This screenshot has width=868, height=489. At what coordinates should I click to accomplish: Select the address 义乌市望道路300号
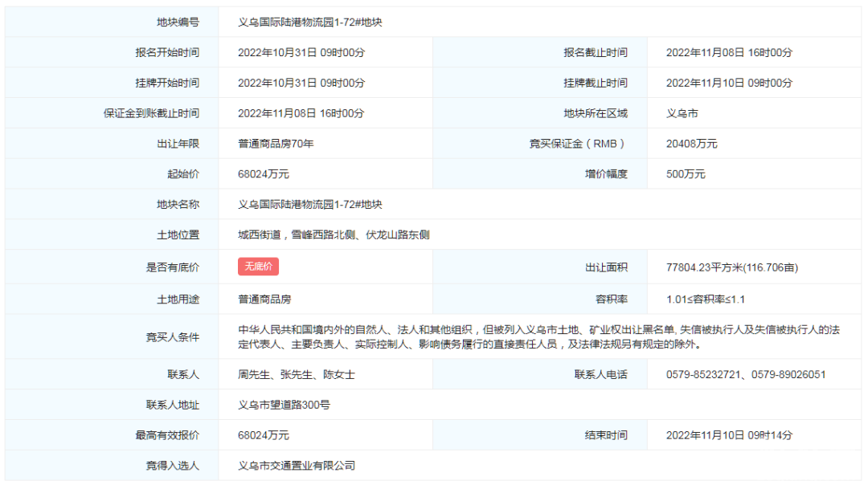[284, 405]
